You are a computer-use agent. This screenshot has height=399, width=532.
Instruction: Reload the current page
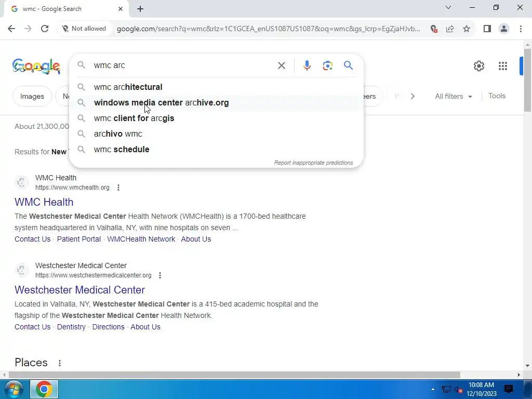(45, 29)
